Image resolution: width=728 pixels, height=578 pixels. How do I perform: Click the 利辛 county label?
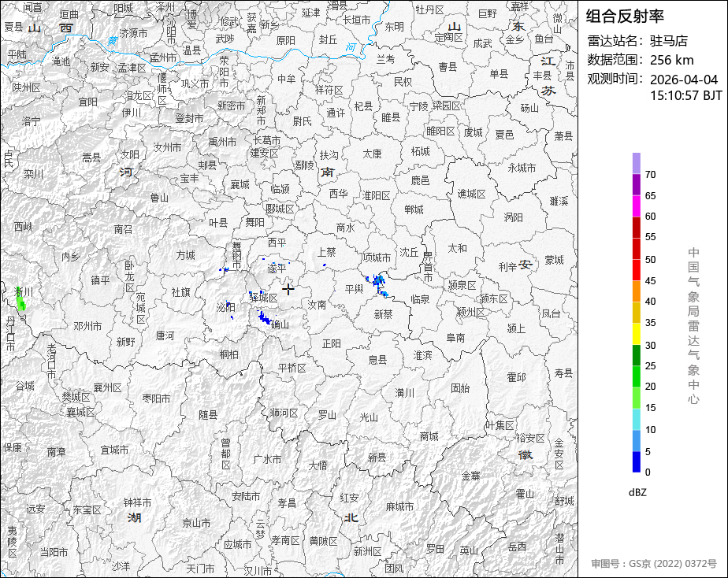pyautogui.click(x=507, y=267)
